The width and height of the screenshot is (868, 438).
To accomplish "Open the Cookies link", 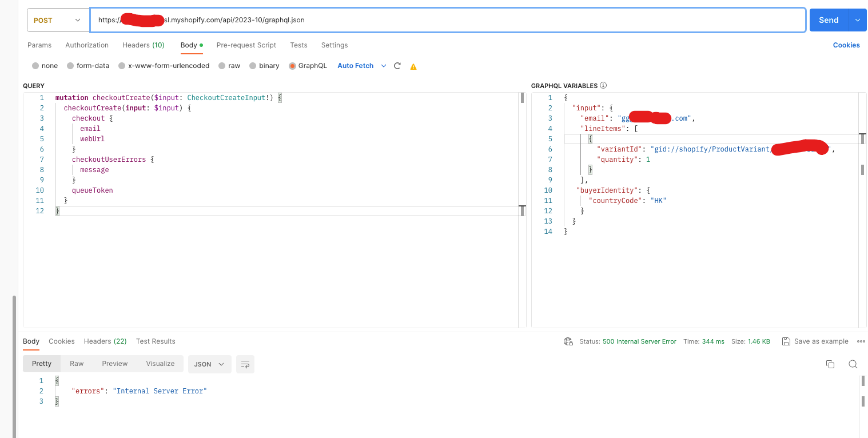I will (x=846, y=45).
